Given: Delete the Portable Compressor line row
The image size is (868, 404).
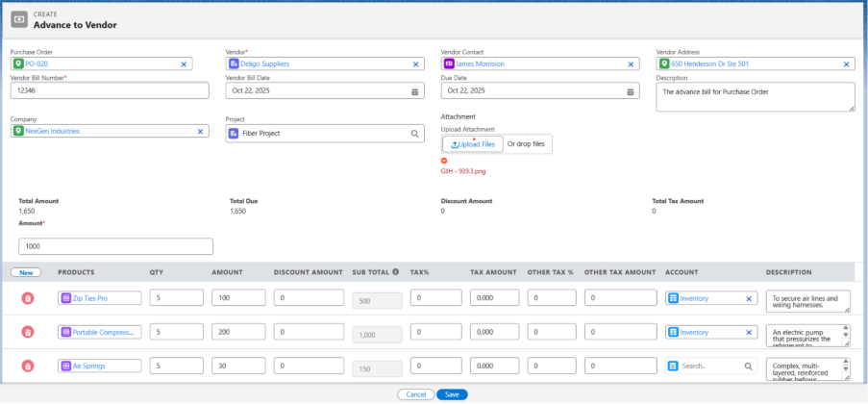Looking at the screenshot, I should point(28,332).
